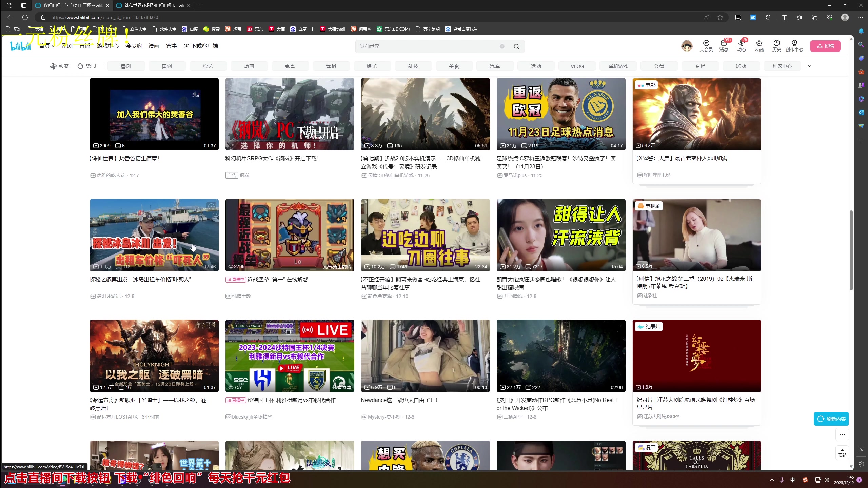Open 大会员 membership icon
The height and width of the screenshot is (488, 868).
(706, 46)
